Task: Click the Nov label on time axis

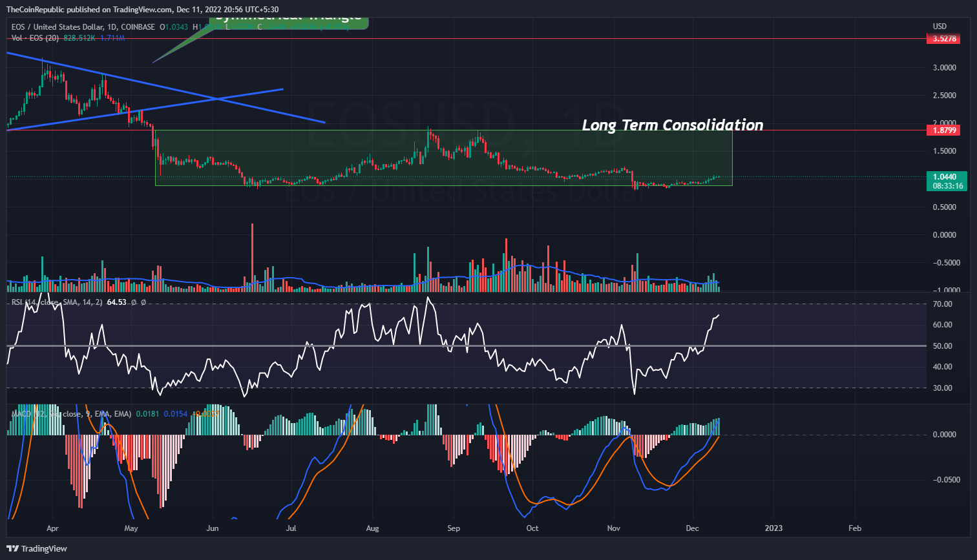Action: [x=614, y=528]
